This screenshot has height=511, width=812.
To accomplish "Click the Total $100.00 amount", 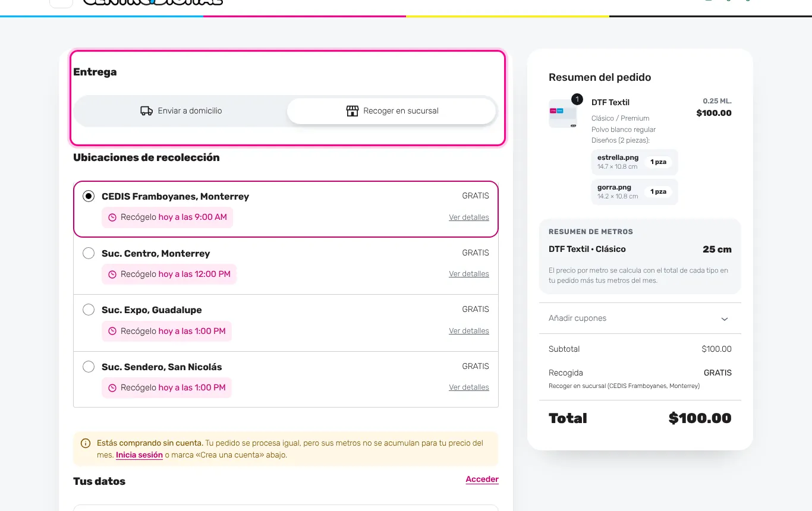I will pyautogui.click(x=700, y=418).
